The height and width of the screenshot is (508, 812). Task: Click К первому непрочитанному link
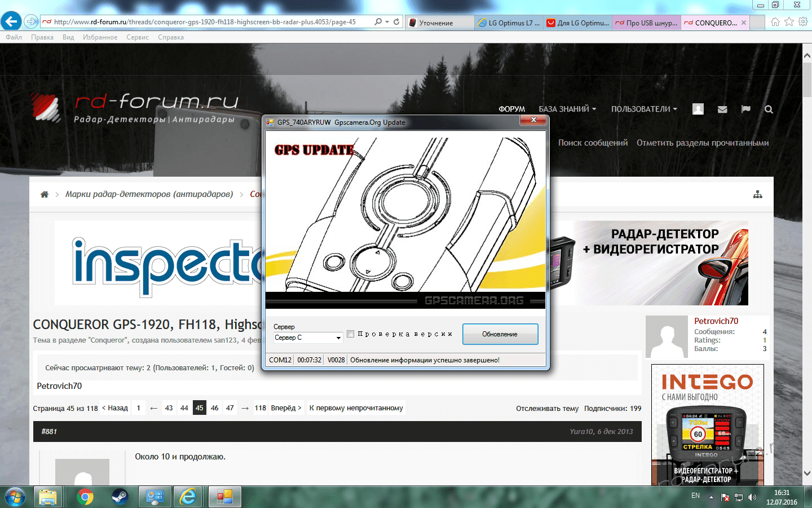[356, 408]
